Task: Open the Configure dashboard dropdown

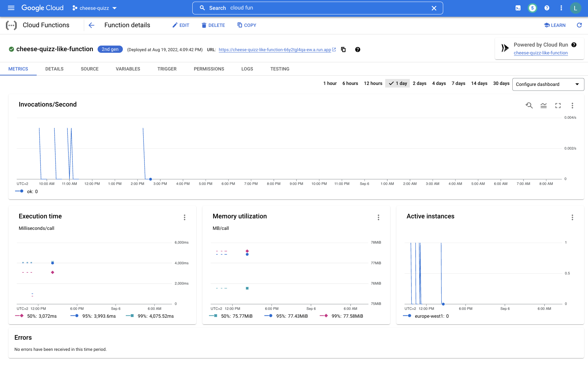Action: tap(548, 84)
